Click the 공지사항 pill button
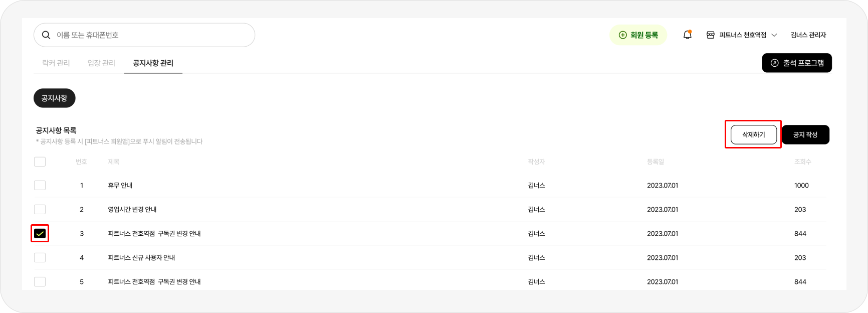 tap(54, 98)
